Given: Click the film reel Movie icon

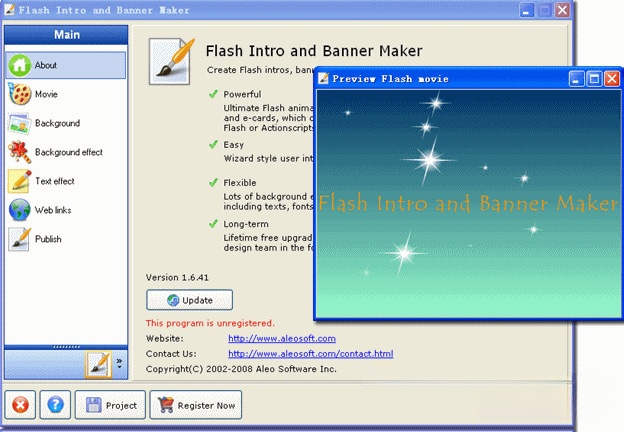Looking at the screenshot, I should pyautogui.click(x=19, y=94).
